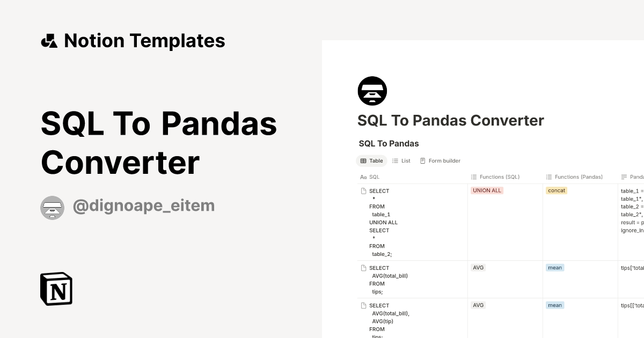Click the ape emoji template icon

(x=372, y=91)
